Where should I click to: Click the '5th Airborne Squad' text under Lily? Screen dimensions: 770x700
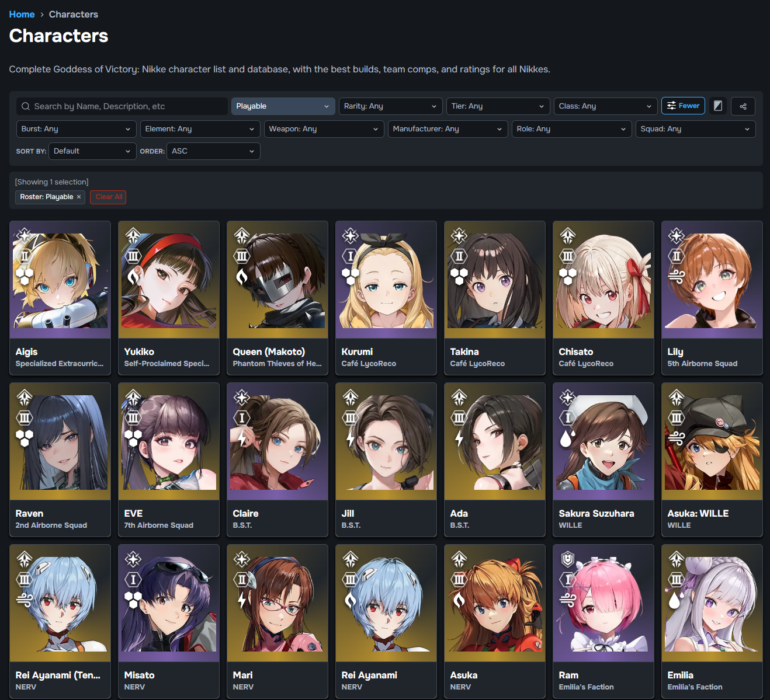tap(702, 363)
